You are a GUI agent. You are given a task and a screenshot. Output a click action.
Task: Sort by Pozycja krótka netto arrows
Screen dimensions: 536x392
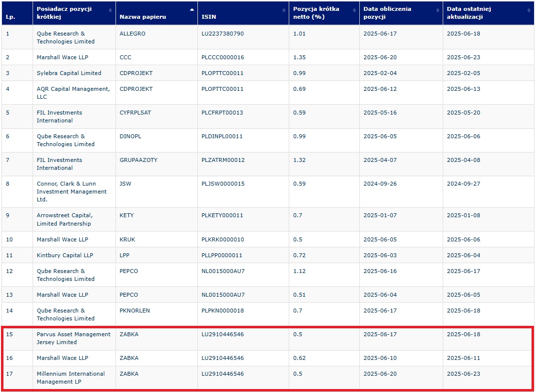[x=354, y=10]
